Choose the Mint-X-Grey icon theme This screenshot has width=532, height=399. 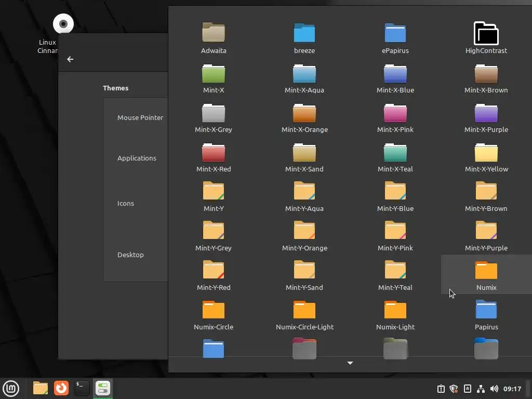point(214,117)
